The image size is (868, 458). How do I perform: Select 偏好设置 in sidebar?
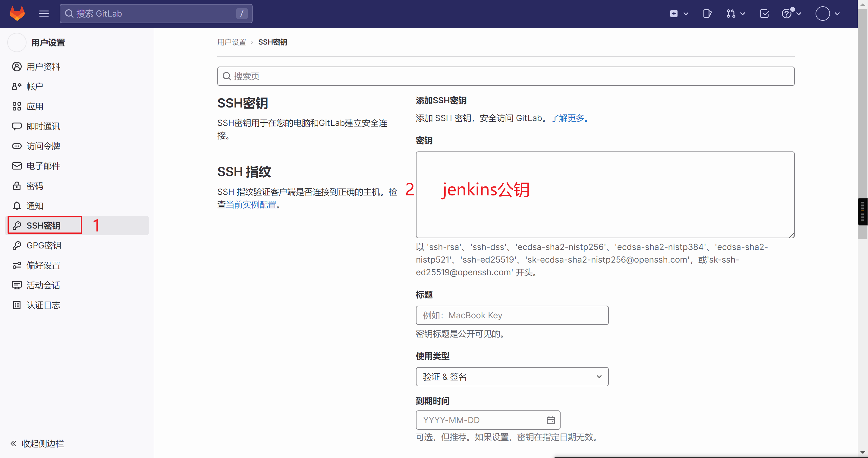point(43,265)
